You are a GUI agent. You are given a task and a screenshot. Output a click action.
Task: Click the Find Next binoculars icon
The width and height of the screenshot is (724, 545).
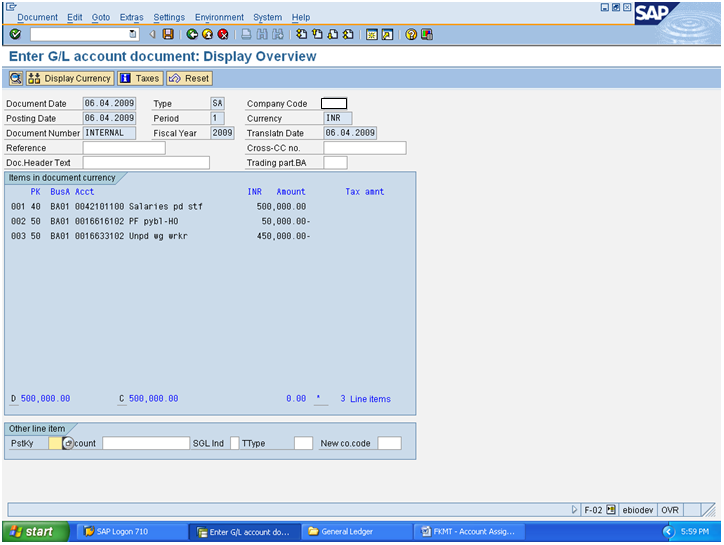pyautogui.click(x=278, y=34)
